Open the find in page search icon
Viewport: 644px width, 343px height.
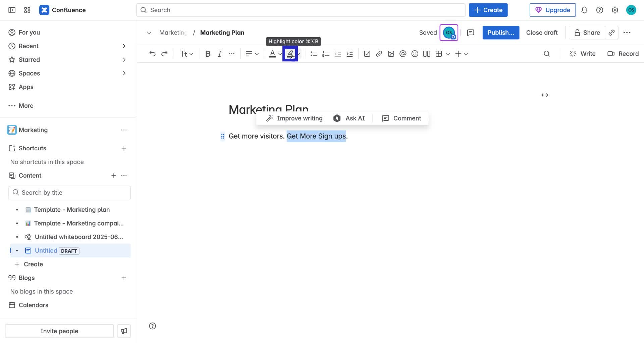click(547, 54)
